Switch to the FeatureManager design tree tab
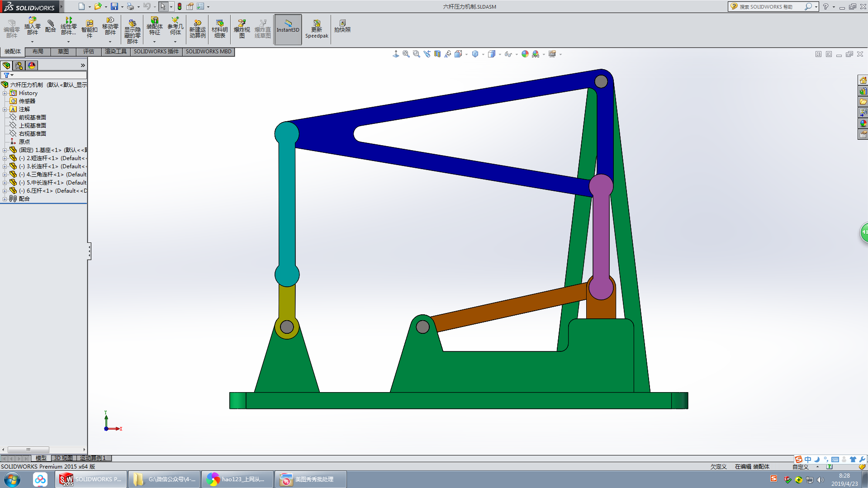Image resolution: width=868 pixels, height=488 pixels. (6, 66)
